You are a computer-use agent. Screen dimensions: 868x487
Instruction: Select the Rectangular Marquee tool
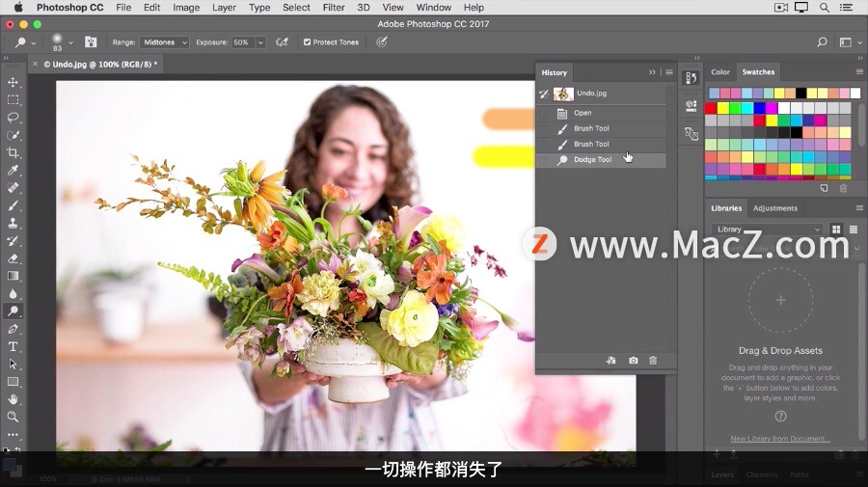(13, 99)
